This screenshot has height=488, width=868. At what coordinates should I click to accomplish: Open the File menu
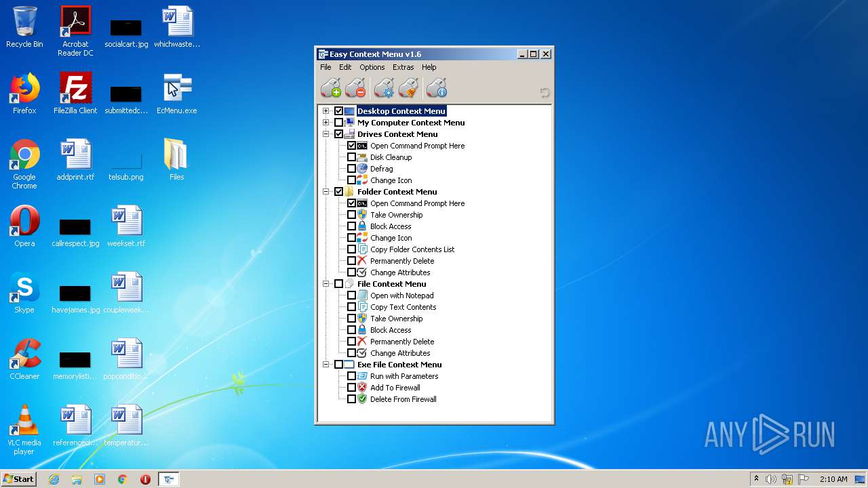click(x=325, y=67)
